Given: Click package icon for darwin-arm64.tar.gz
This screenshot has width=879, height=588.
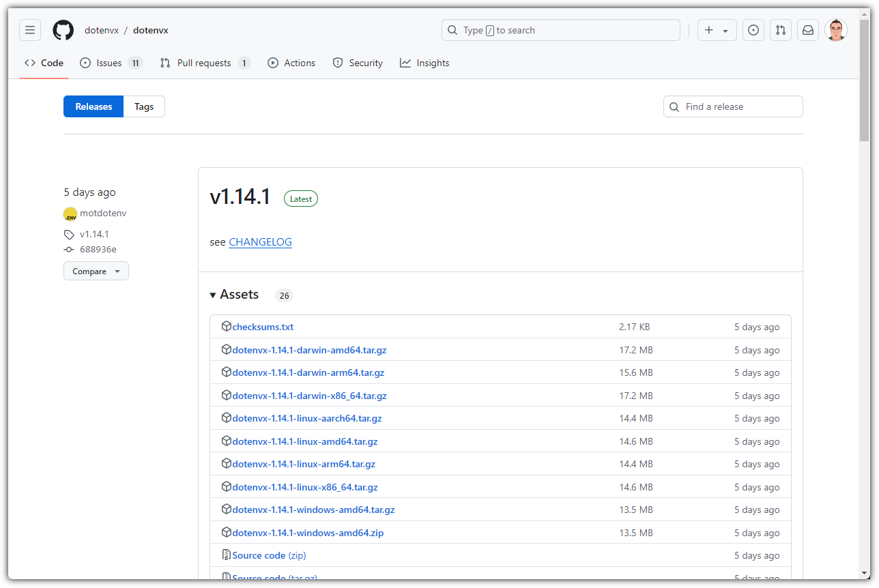Looking at the screenshot, I should 227,372.
